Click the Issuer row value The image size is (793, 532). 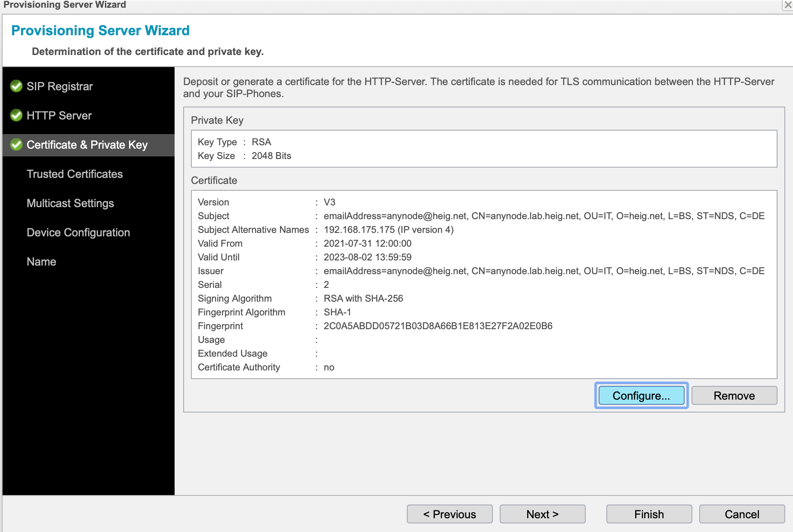point(544,271)
